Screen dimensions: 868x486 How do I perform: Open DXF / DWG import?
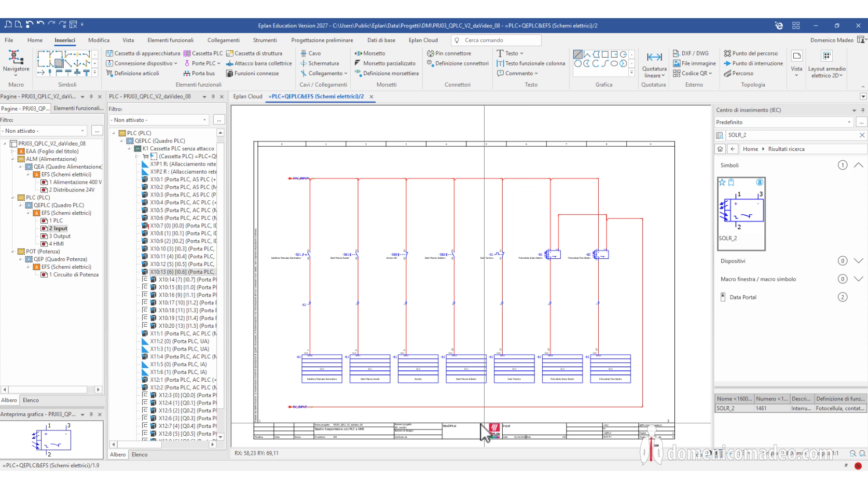[691, 53]
